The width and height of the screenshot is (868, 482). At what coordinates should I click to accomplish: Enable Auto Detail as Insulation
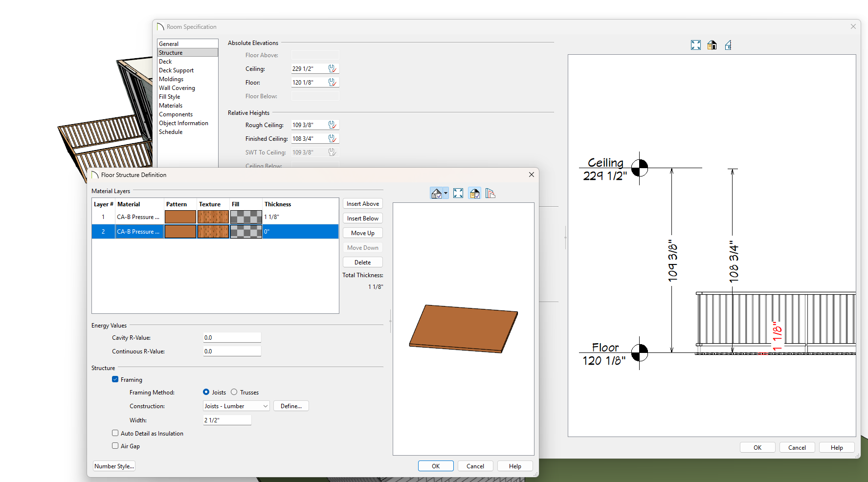click(115, 433)
